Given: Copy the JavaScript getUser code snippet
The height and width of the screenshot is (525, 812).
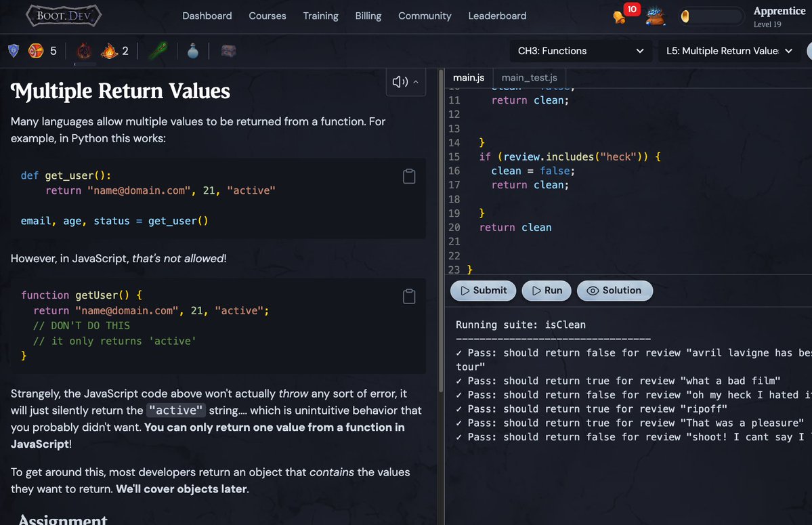Looking at the screenshot, I should [x=409, y=295].
